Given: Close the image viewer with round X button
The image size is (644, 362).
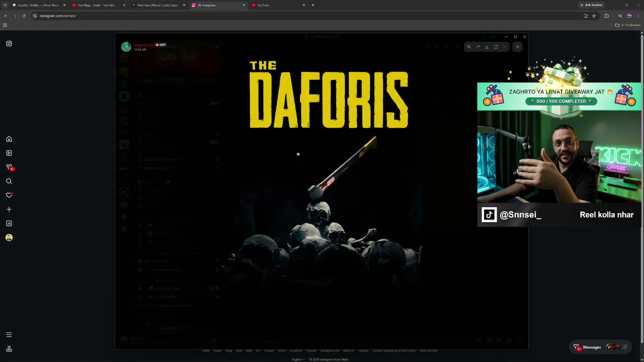Looking at the screenshot, I should pos(517,47).
